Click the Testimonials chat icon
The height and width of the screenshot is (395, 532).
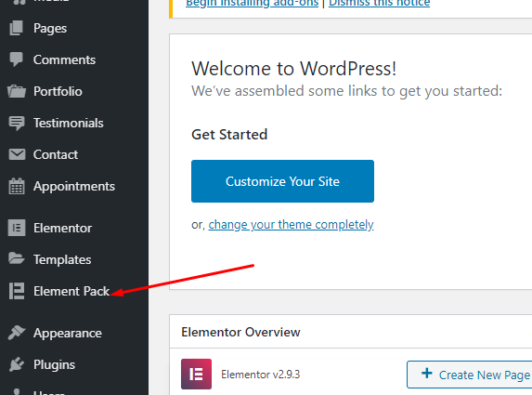coord(17,123)
